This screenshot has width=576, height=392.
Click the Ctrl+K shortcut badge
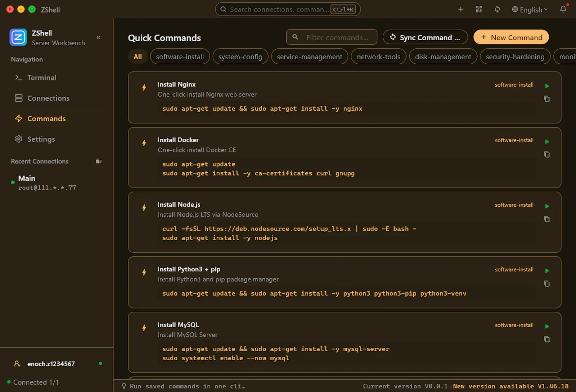coord(343,9)
